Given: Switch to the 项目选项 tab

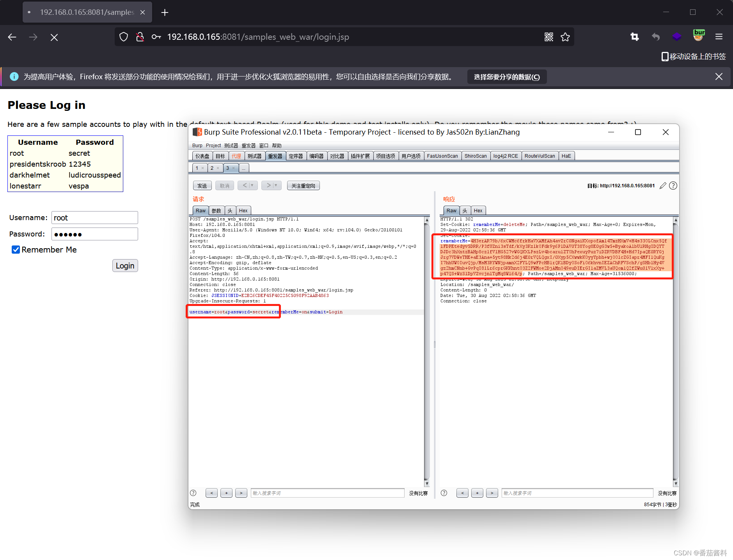Looking at the screenshot, I should click(x=385, y=156).
